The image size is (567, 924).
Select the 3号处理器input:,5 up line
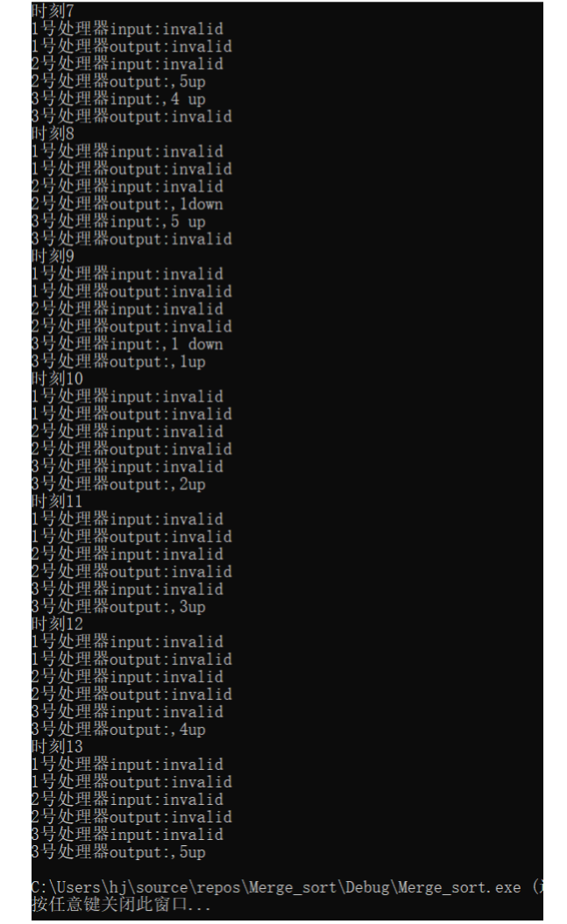(x=118, y=222)
